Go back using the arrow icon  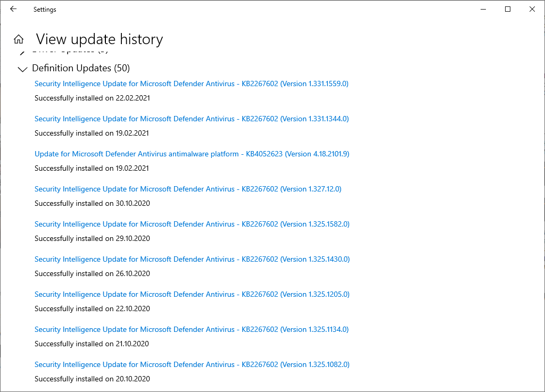(13, 9)
